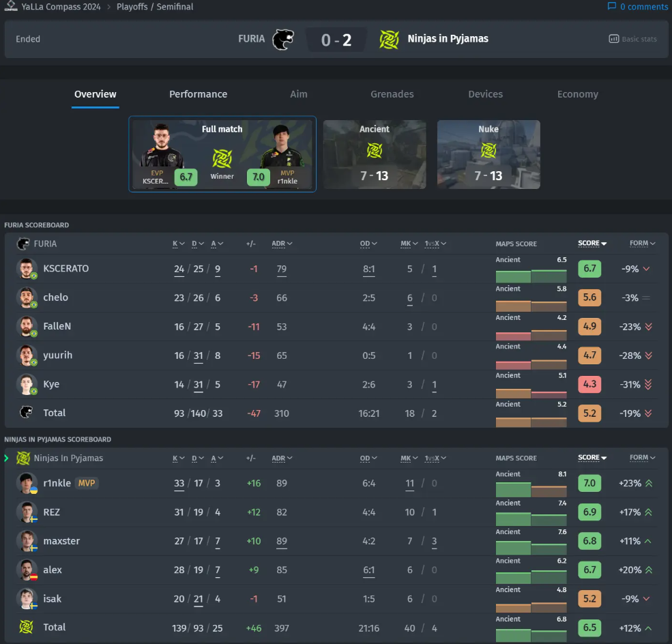The width and height of the screenshot is (672, 644).
Task: Open the comments speech bubble icon
Action: tap(612, 7)
